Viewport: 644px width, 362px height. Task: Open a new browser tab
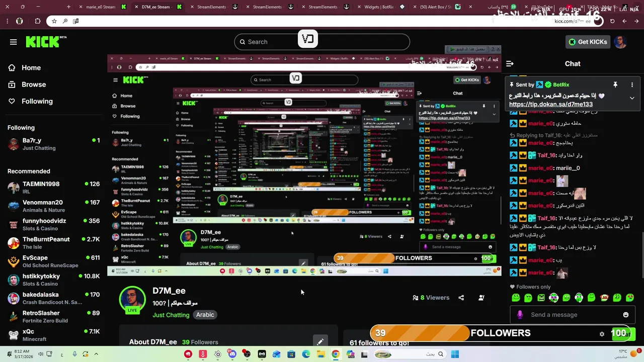click(x=68, y=7)
